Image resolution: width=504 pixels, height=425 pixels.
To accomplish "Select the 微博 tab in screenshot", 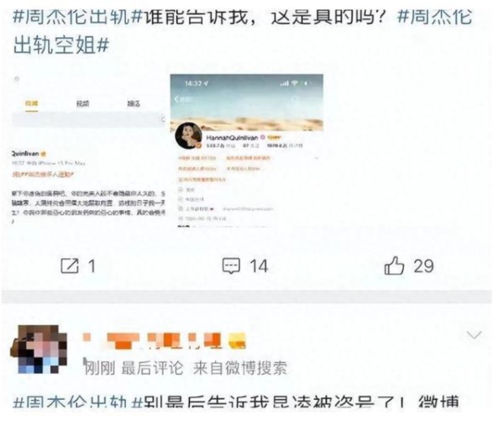I will (x=32, y=103).
